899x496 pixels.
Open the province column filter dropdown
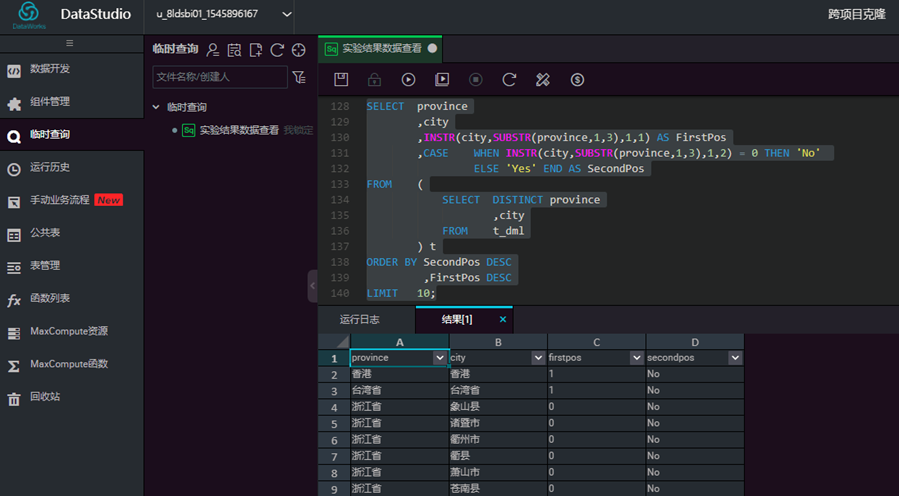point(440,358)
